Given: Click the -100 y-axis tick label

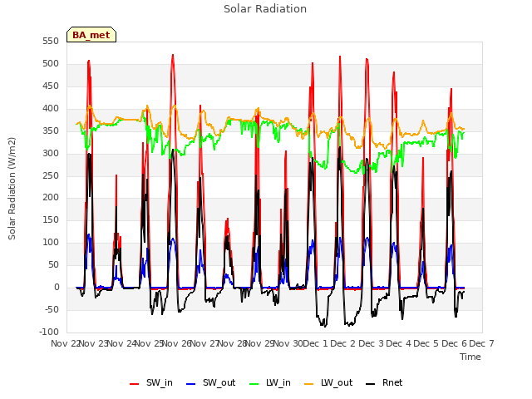Looking at the screenshot, I should click(x=49, y=332).
